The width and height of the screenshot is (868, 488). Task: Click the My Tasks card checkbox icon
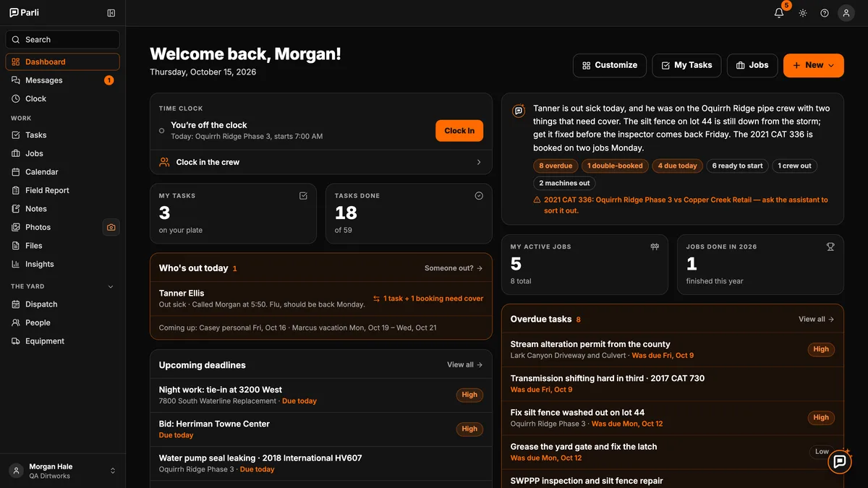(303, 196)
